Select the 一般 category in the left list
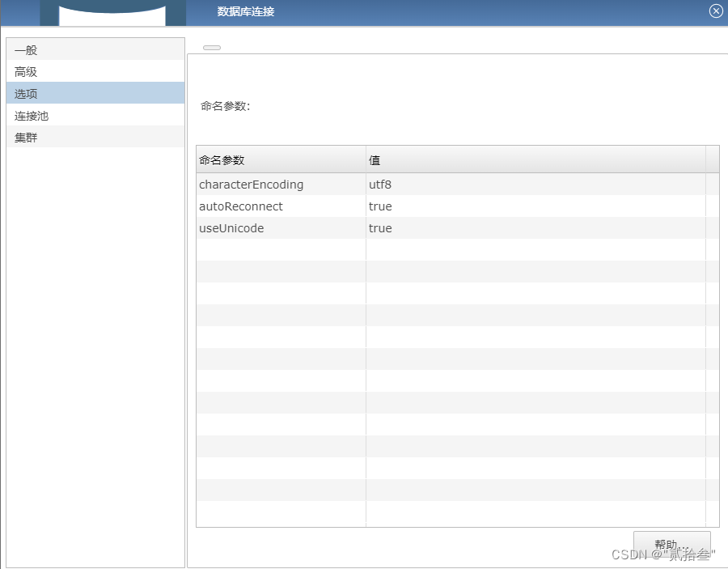The image size is (728, 569). click(x=95, y=49)
